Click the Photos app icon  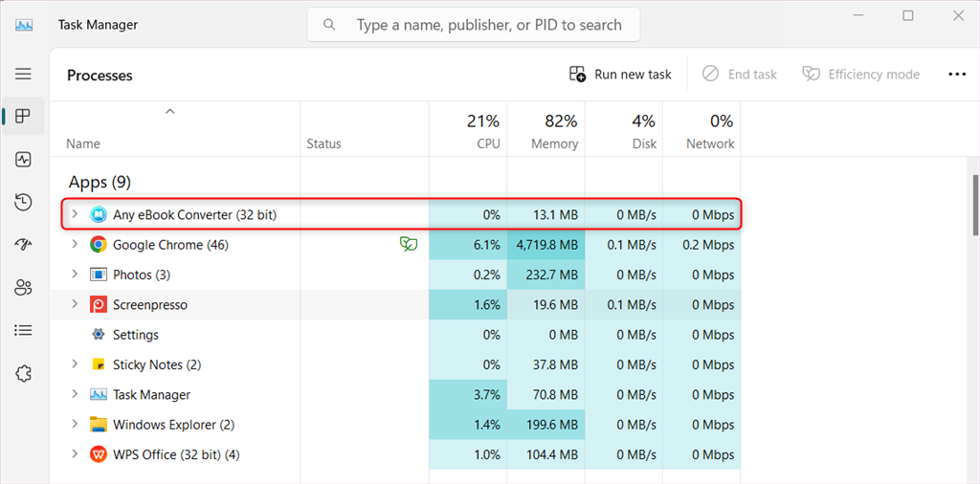click(99, 275)
